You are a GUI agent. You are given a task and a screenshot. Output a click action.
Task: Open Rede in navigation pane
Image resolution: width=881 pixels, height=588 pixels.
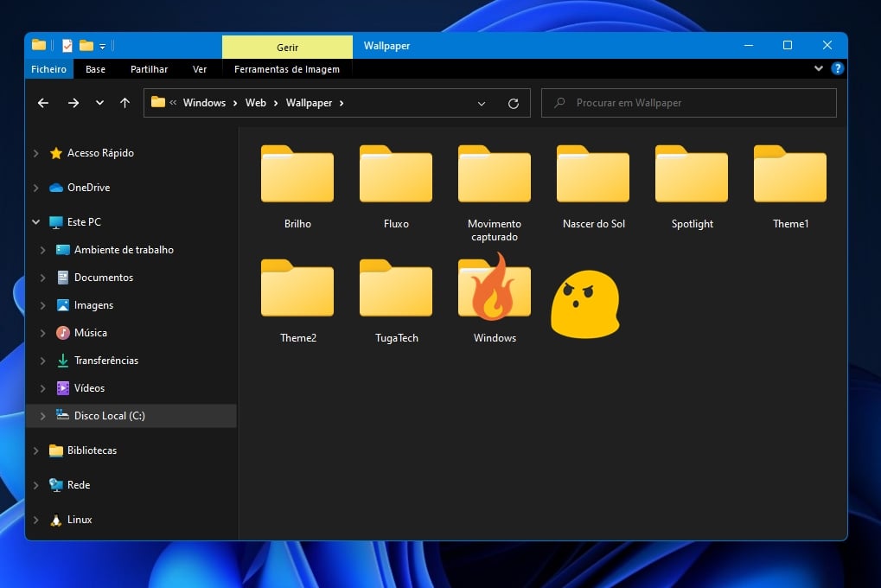coord(78,484)
